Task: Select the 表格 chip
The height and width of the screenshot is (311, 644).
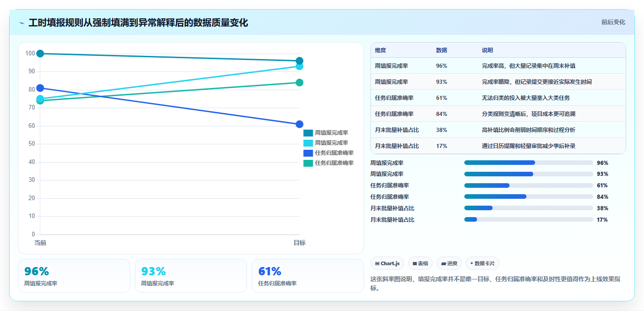Action: pyautogui.click(x=420, y=263)
